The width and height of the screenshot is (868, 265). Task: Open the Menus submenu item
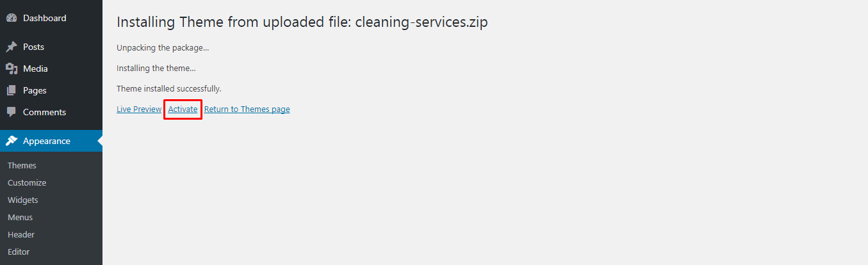pos(20,218)
